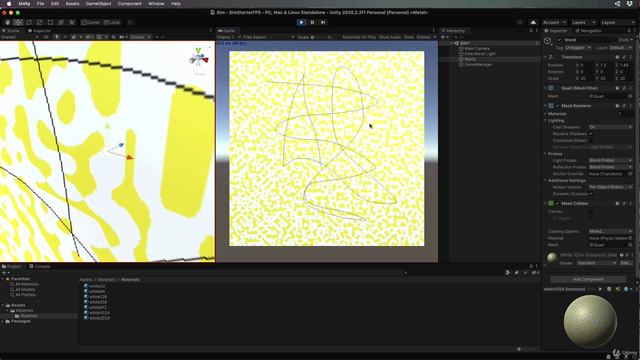The height and width of the screenshot is (360, 640).
Task: Toggle Receive Shadows checkbox
Action: (x=591, y=134)
